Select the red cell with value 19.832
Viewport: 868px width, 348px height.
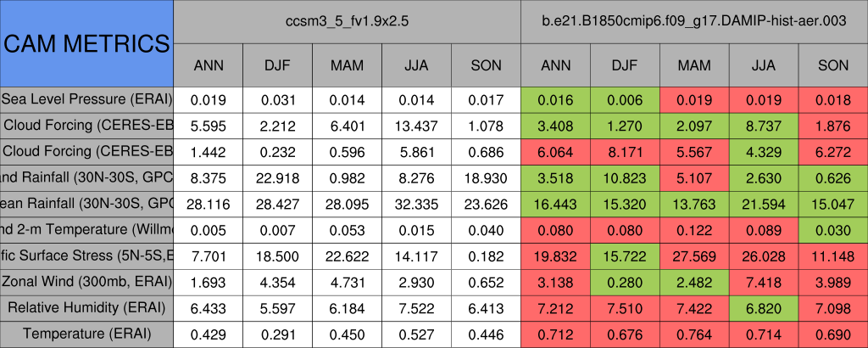[x=555, y=255]
